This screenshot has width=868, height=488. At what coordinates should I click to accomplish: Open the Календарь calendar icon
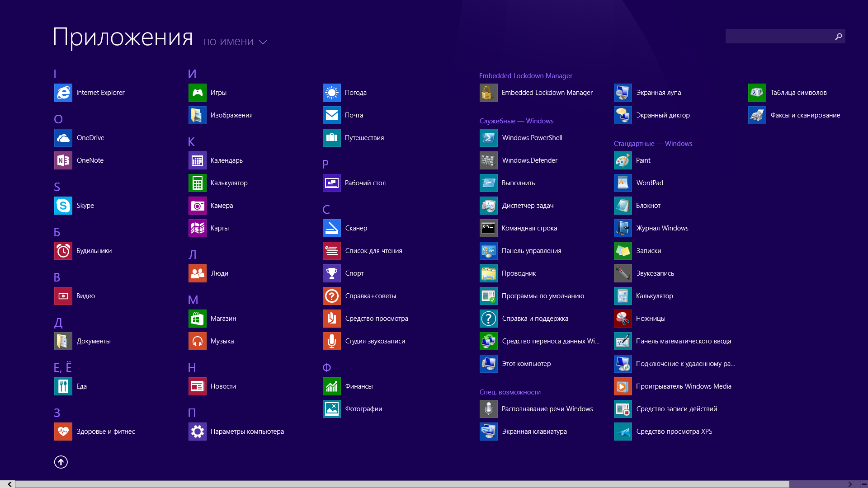[x=198, y=160]
